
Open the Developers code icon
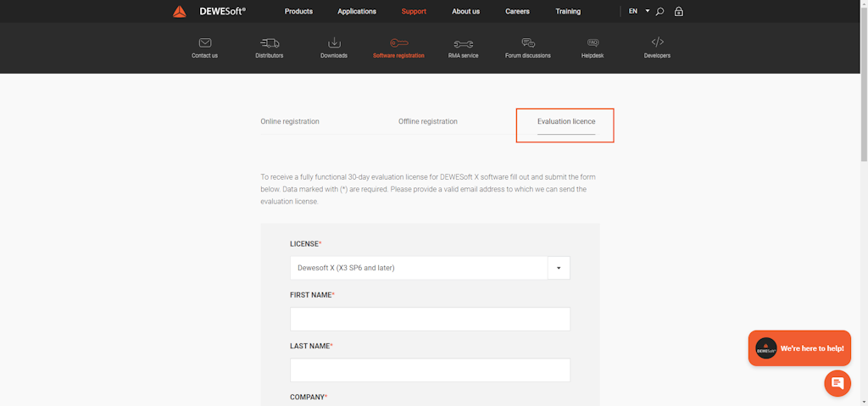(x=657, y=42)
